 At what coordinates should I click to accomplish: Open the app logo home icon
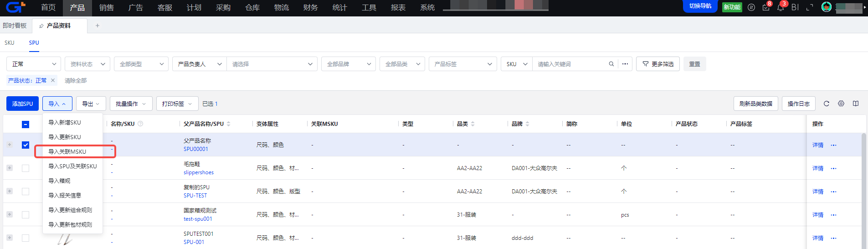point(15,7)
